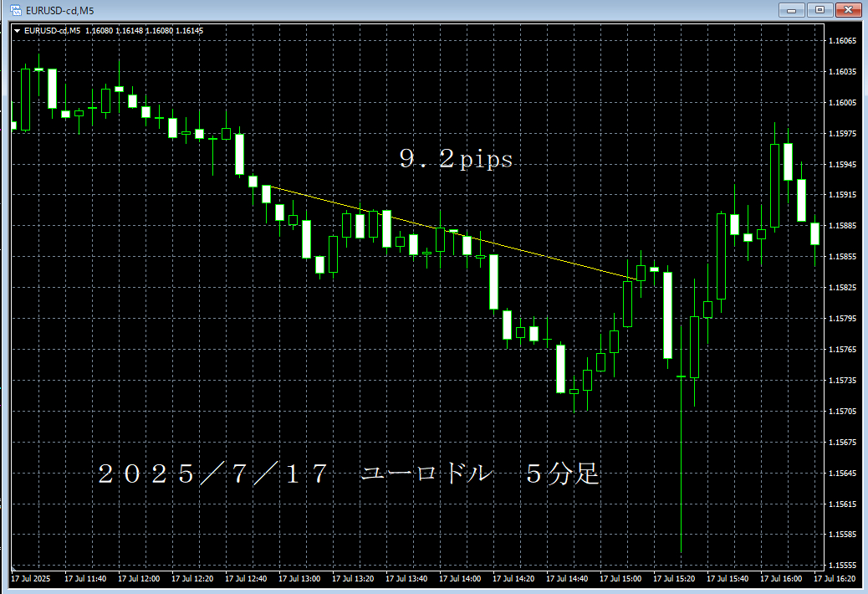Click the 1.15885 level on price axis
This screenshot has height=594, width=868.
click(841, 226)
